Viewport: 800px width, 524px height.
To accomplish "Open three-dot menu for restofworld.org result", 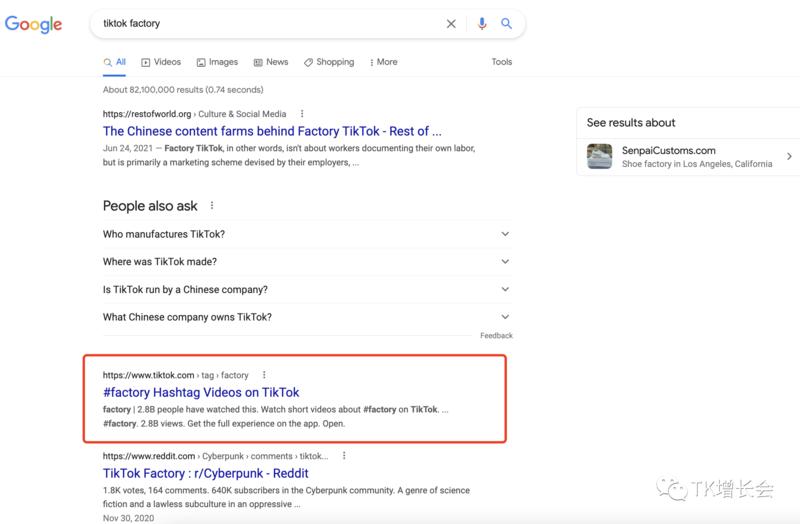I will (x=302, y=114).
